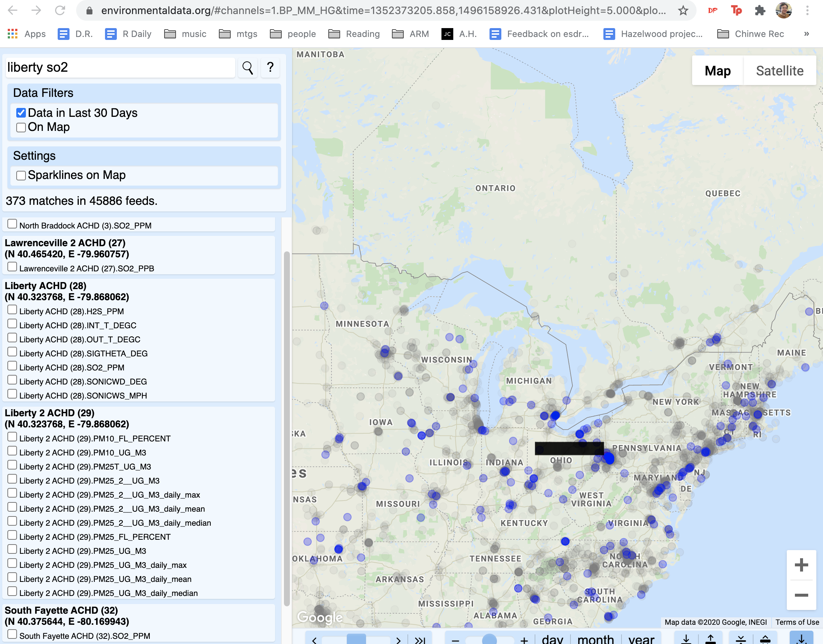This screenshot has height=644, width=823.
Task: Enable the On Map filter checkbox
Action: (21, 127)
